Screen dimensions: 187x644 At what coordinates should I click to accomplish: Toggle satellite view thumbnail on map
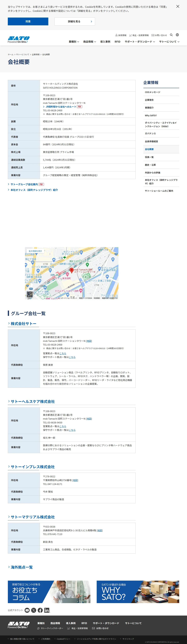30,294
